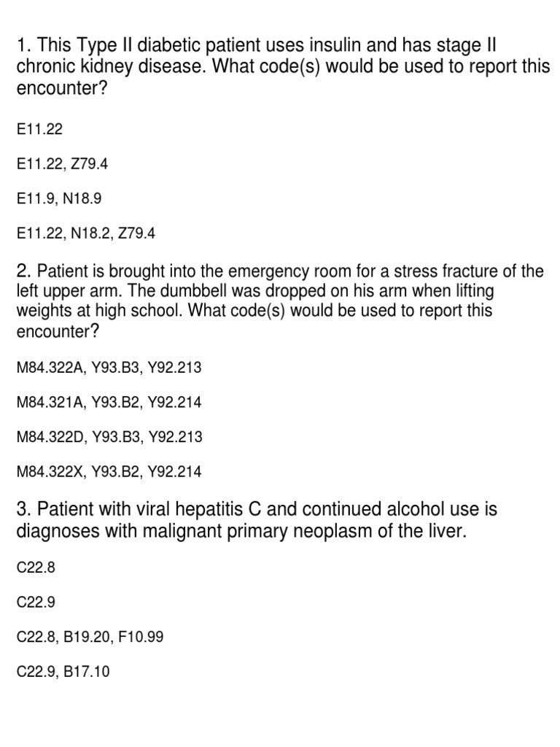Image resolution: width=560 pixels, height=747 pixels.
Task: Choose answer C22.8, B19.20, F10.99
Action: [90, 637]
